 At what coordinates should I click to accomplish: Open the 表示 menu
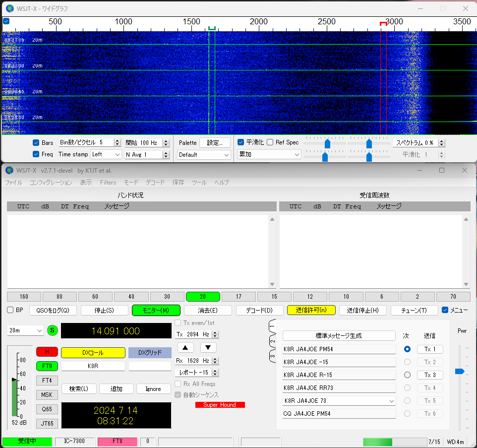[x=86, y=182]
